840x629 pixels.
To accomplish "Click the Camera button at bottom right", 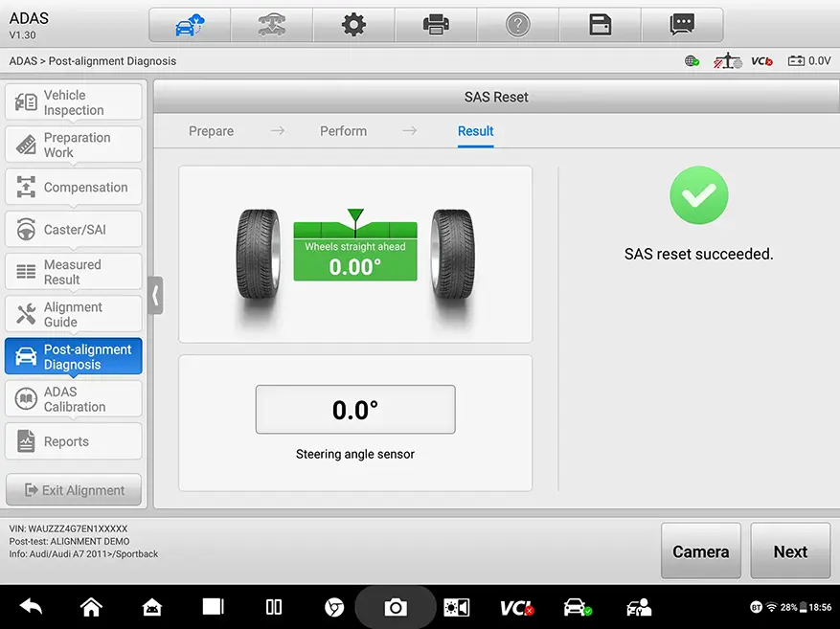I will 700,551.
